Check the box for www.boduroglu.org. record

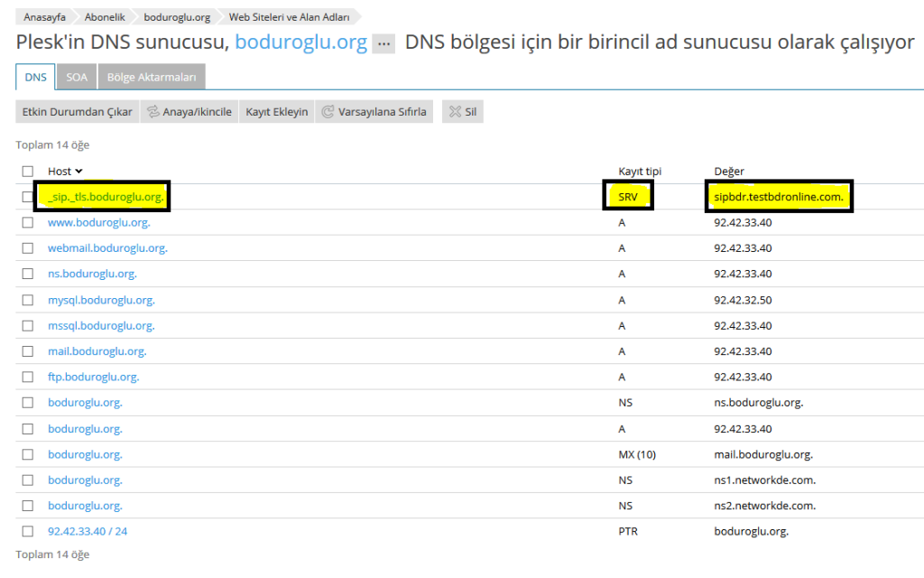click(x=28, y=222)
